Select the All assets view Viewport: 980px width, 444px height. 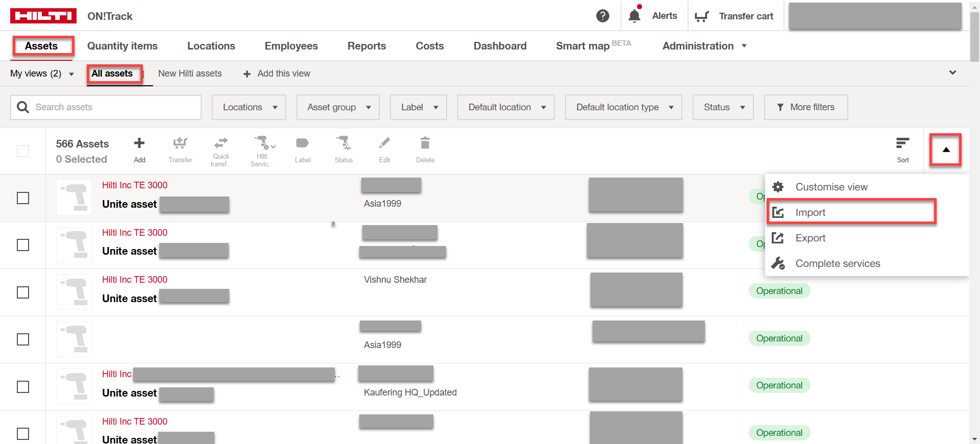point(112,73)
